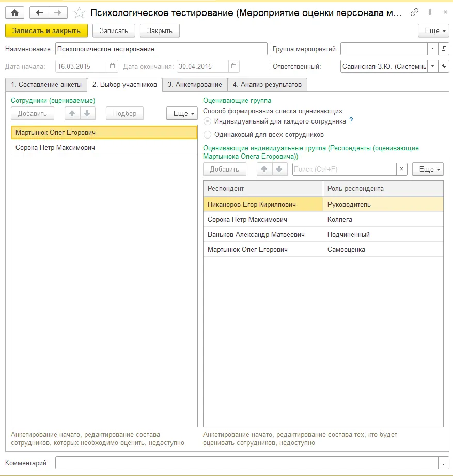Open help question mark for individual option
The image size is (453, 476).
(x=351, y=120)
